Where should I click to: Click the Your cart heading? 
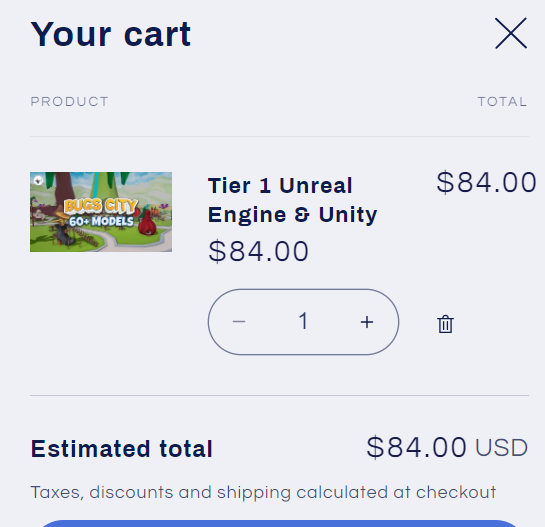click(111, 34)
